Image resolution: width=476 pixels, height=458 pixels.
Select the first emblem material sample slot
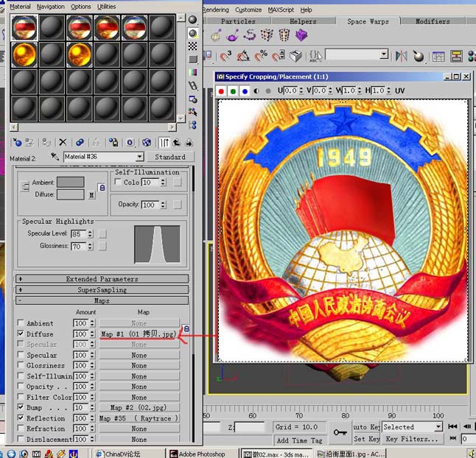[24, 27]
